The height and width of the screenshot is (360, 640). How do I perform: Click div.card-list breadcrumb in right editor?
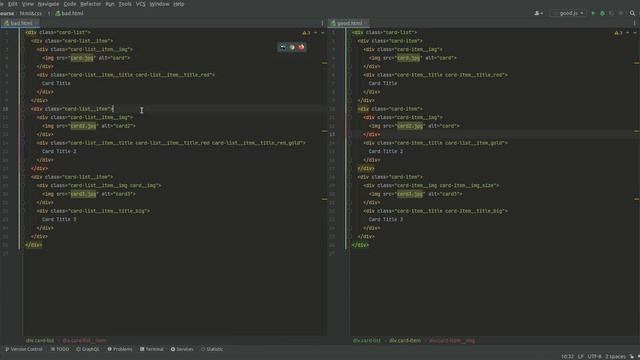click(x=367, y=340)
